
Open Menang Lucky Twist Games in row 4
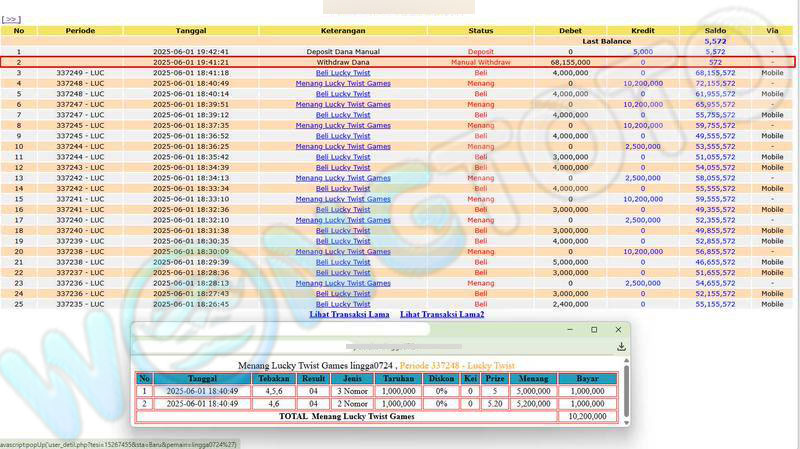point(343,83)
